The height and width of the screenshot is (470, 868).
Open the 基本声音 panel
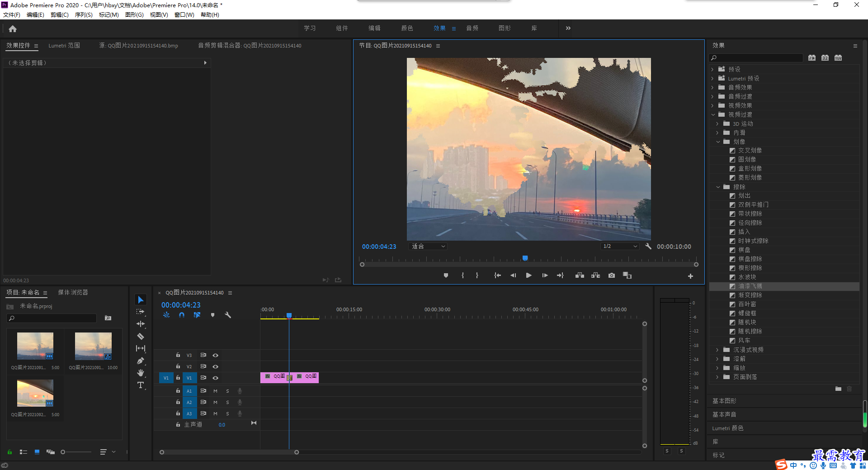click(724, 415)
